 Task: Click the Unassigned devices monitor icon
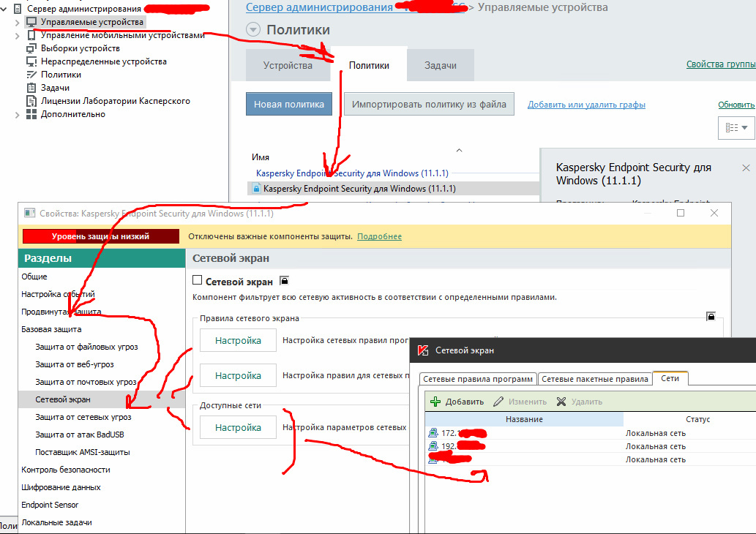(31, 61)
